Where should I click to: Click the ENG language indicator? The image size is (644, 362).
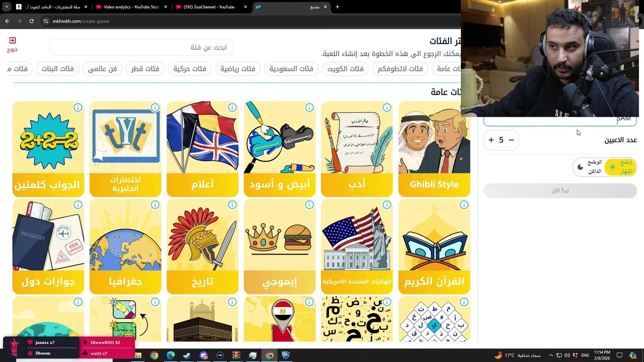click(585, 355)
